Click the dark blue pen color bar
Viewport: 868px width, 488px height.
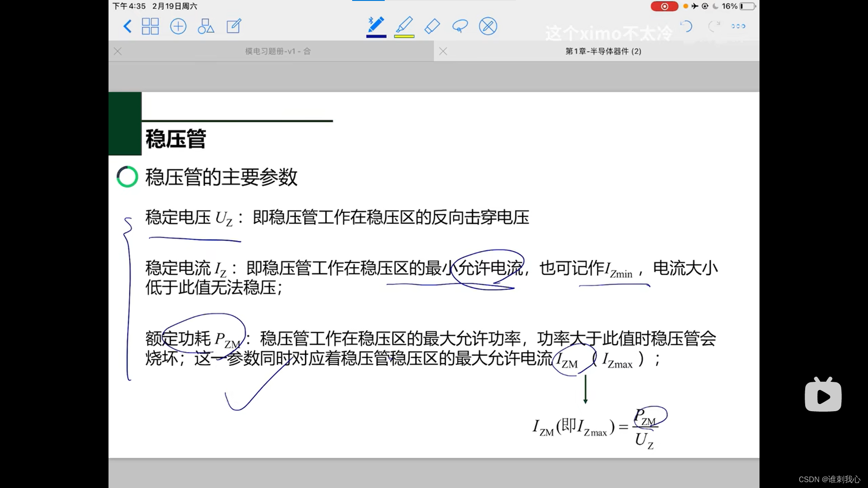(376, 37)
